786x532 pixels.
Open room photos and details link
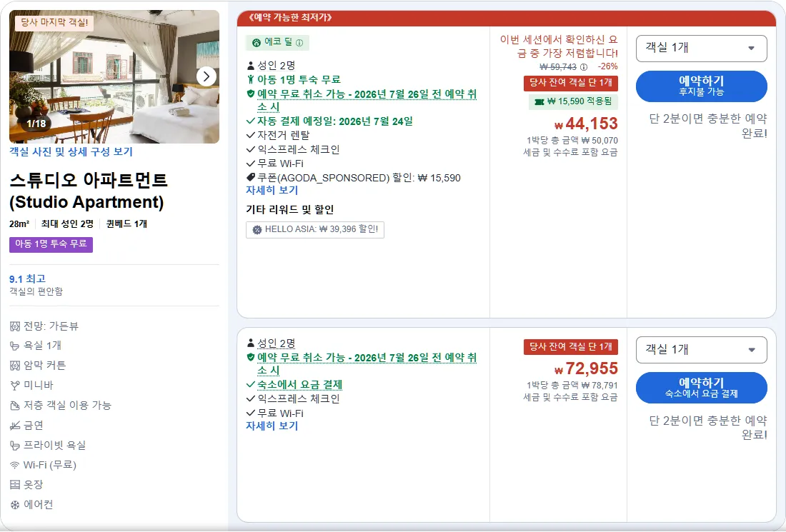pyautogui.click(x=71, y=152)
